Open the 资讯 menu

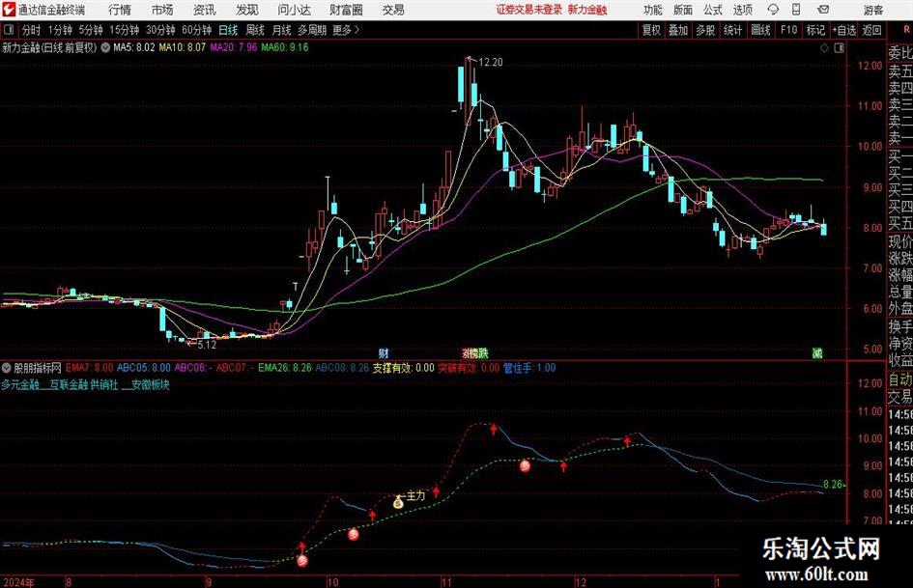pos(205,10)
